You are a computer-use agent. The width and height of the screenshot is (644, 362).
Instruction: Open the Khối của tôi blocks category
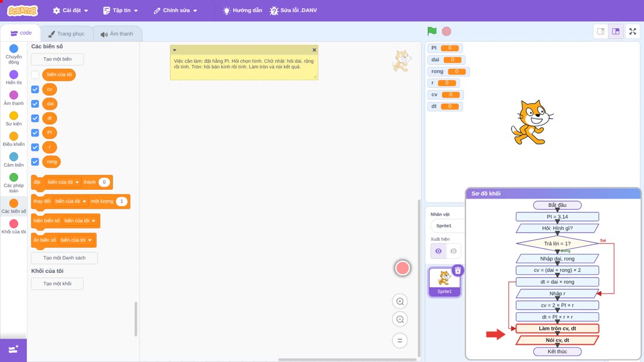point(13,227)
